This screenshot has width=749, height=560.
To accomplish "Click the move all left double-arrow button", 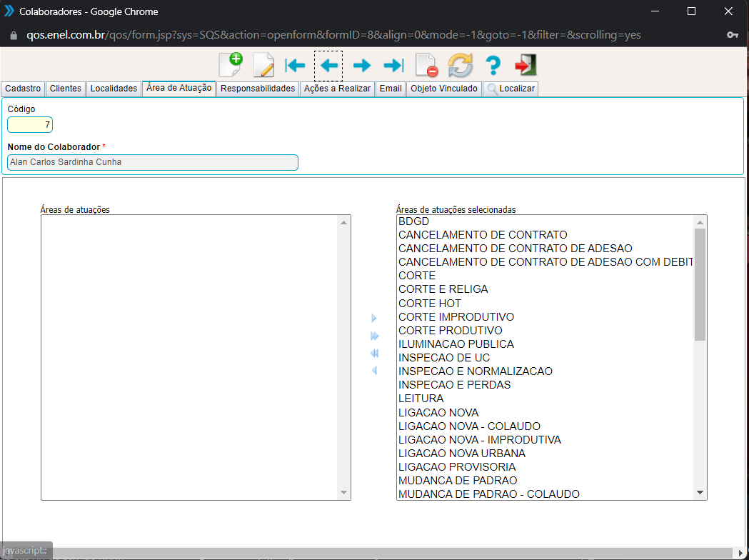I will click(x=374, y=354).
